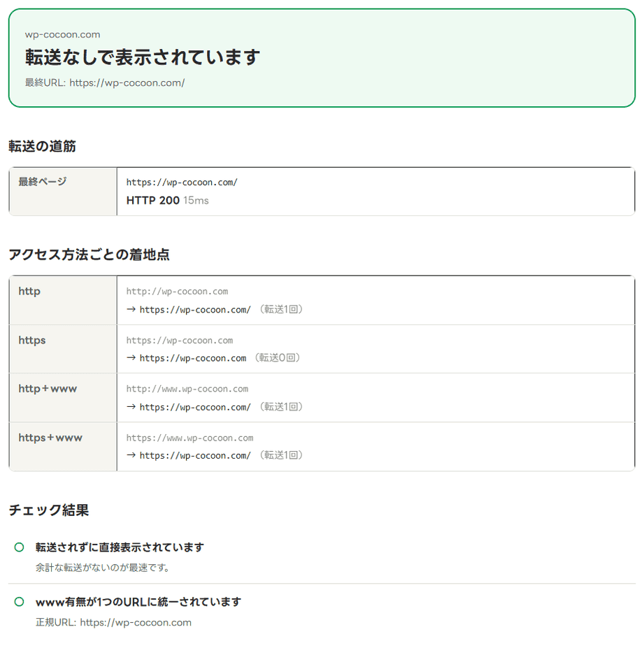The image size is (644, 646).
Task: Click the result 転送されずに直接表示されています
Action: click(120, 547)
